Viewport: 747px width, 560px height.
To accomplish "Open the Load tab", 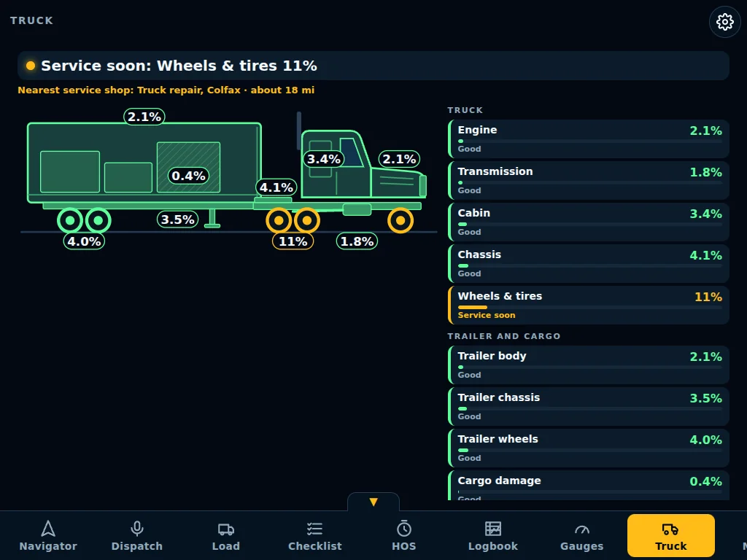I will (x=226, y=535).
